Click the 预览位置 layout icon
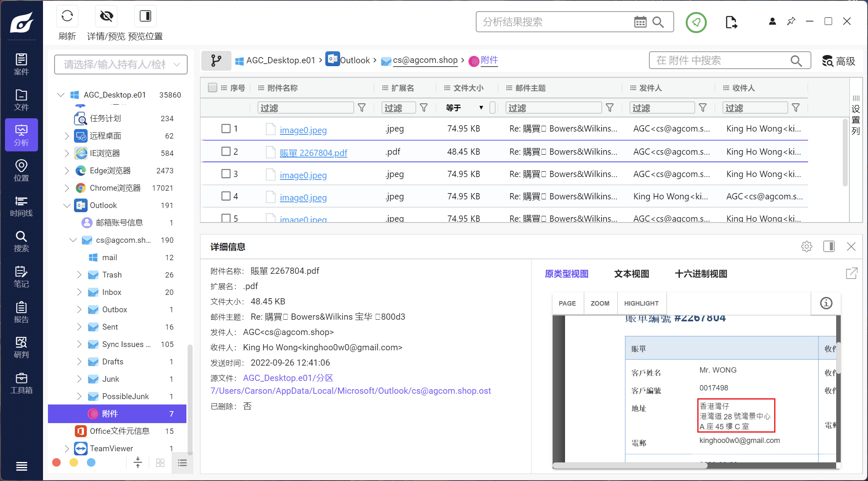868x481 pixels. (145, 16)
